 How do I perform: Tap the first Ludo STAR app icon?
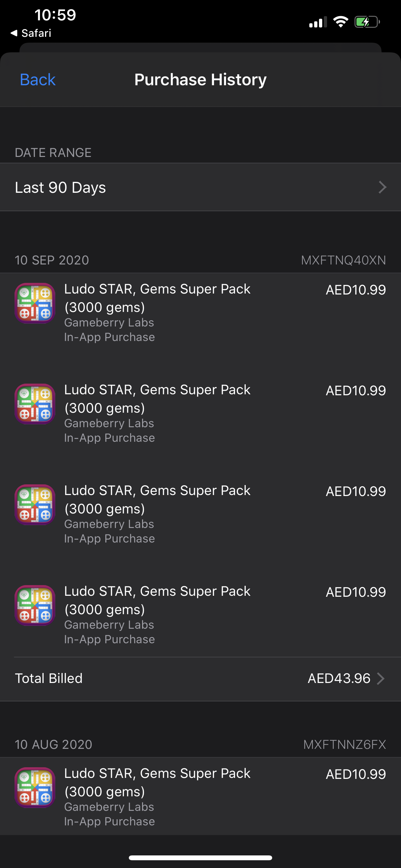point(35,303)
